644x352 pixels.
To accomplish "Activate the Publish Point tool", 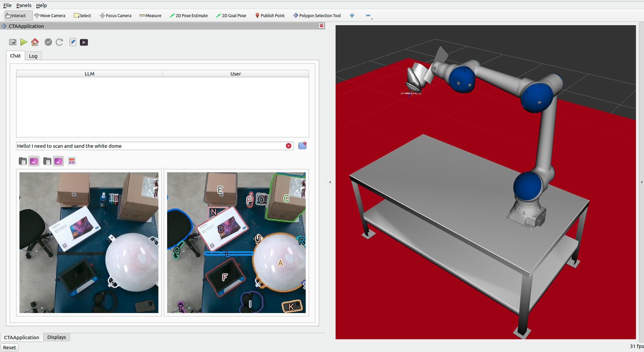I will [270, 15].
